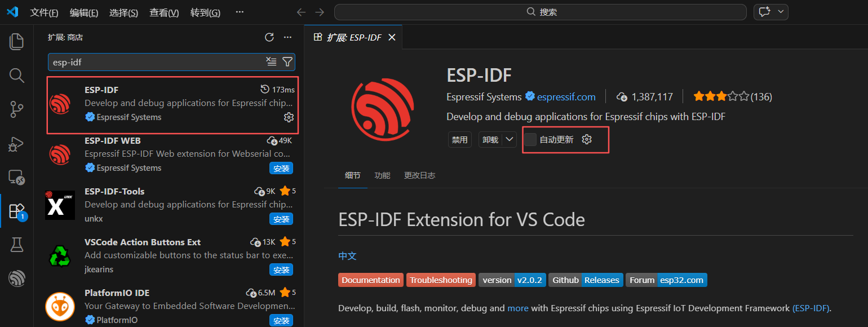
Task: Click the ESP-IDF-Tools extension icon
Action: click(60, 205)
